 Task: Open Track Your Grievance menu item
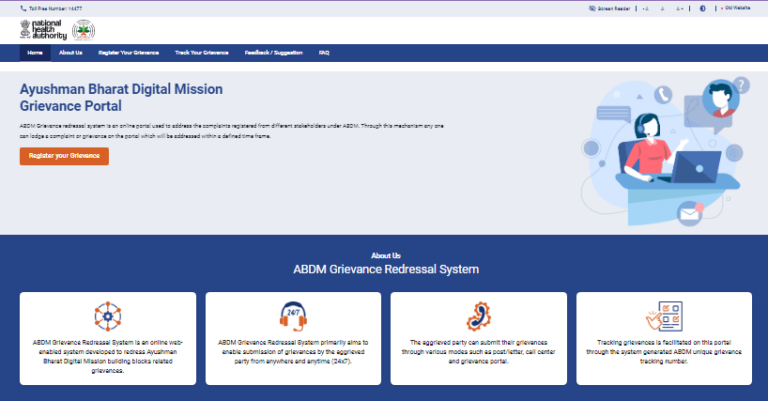click(x=202, y=52)
